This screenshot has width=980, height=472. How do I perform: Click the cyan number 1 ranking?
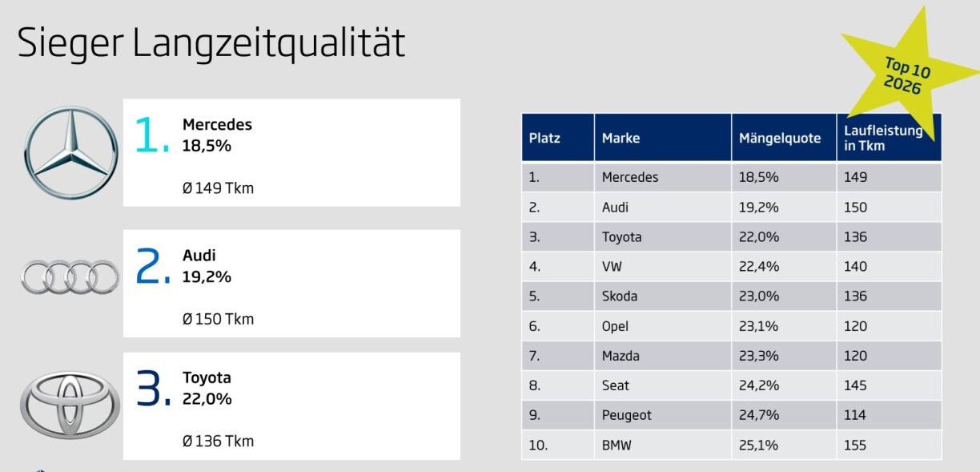tap(152, 135)
